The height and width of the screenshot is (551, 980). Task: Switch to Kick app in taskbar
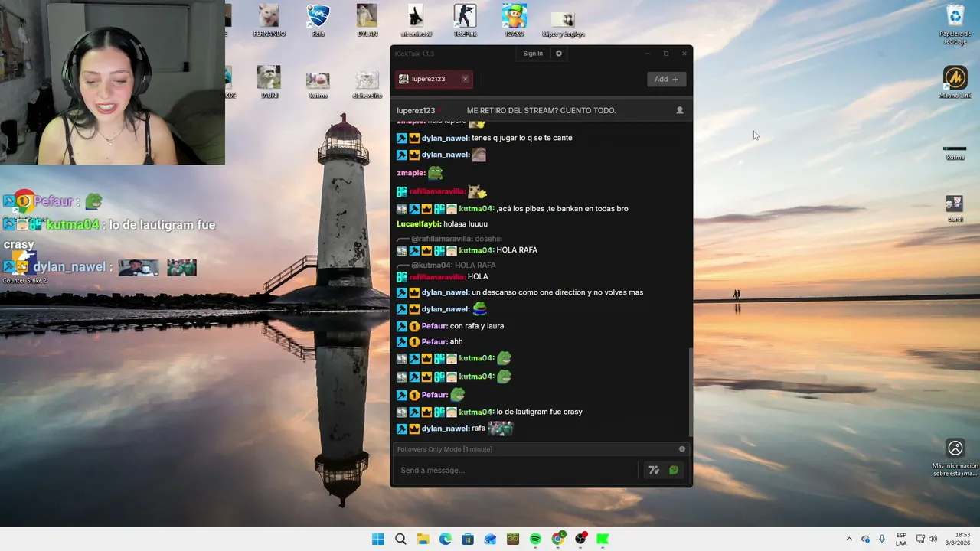click(603, 539)
